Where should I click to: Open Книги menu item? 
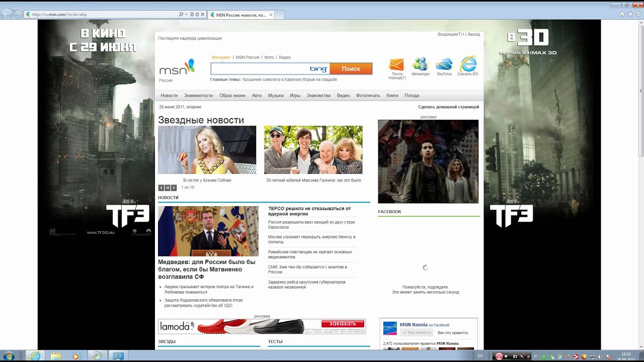(392, 96)
